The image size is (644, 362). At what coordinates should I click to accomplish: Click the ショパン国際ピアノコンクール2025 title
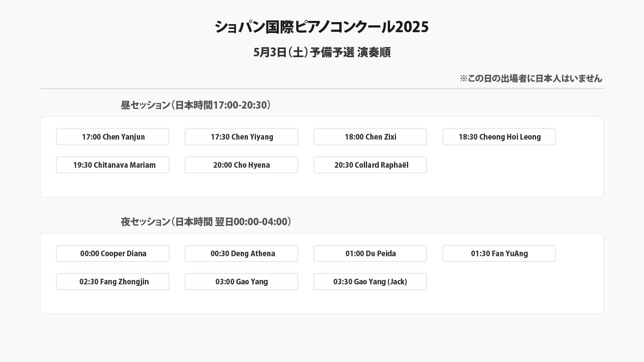(x=322, y=27)
